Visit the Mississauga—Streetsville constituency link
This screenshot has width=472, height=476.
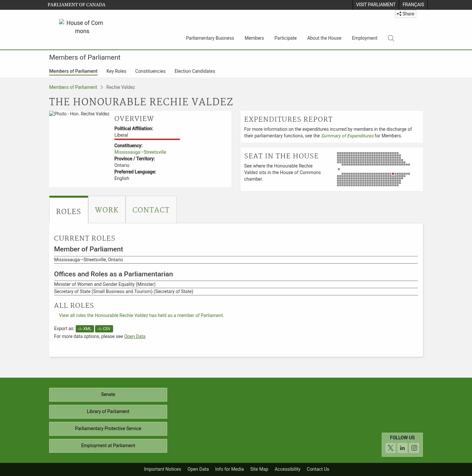click(x=140, y=152)
